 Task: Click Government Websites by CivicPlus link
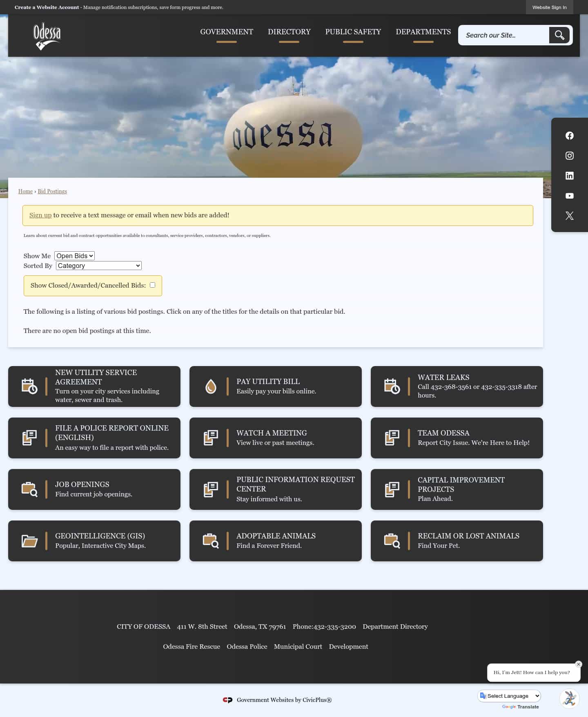[x=284, y=700]
